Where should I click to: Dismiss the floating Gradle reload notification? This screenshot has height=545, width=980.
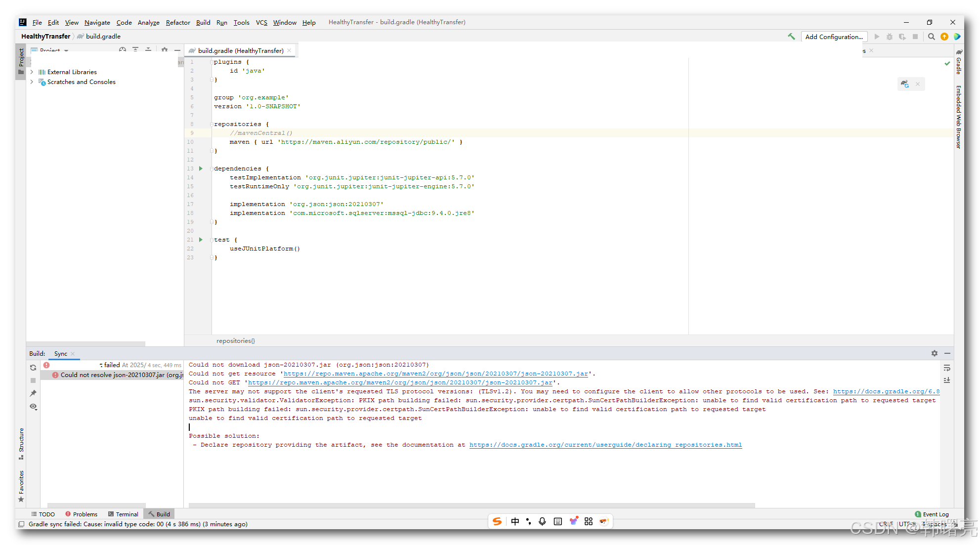pos(918,84)
